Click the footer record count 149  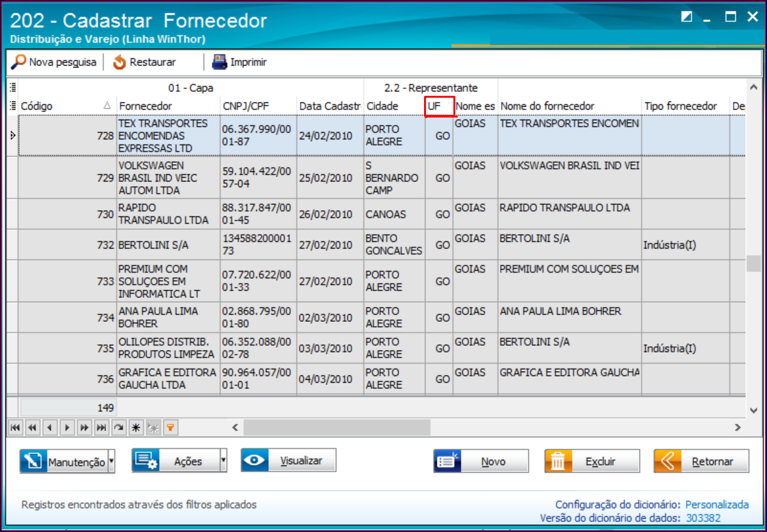click(x=68, y=407)
